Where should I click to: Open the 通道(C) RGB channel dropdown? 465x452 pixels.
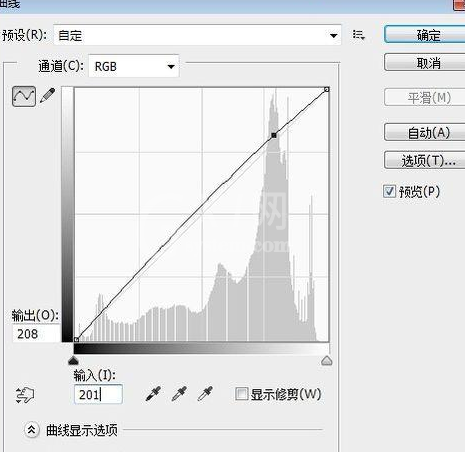[134, 66]
